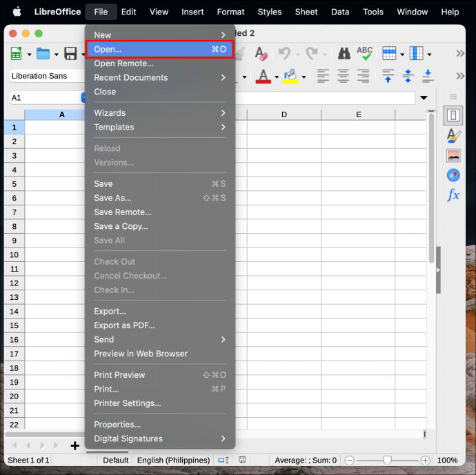Open the font color dropdown arrow

coord(276,77)
